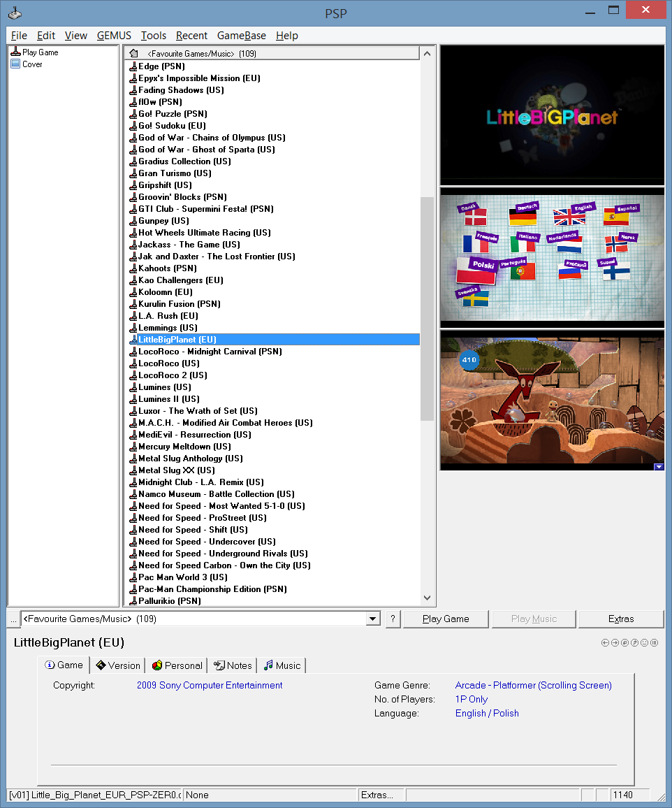This screenshot has width=672, height=808.
Task: Click the turn-arrow sequel octagon icon
Action: click(634, 642)
